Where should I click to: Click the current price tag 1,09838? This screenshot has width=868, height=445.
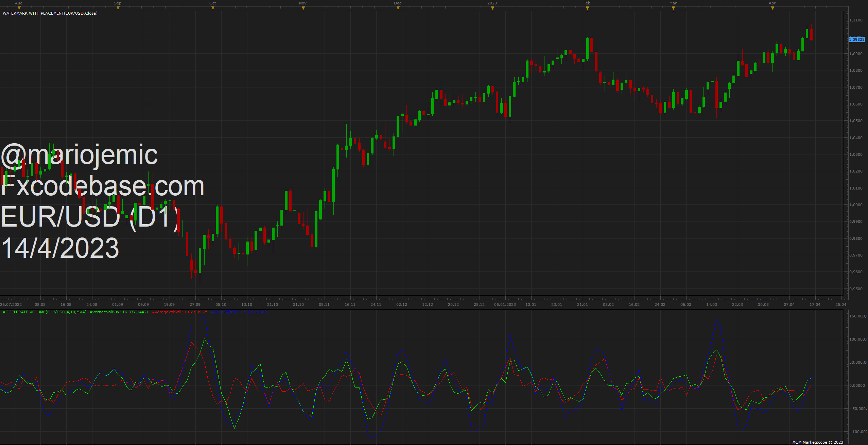(x=857, y=39)
